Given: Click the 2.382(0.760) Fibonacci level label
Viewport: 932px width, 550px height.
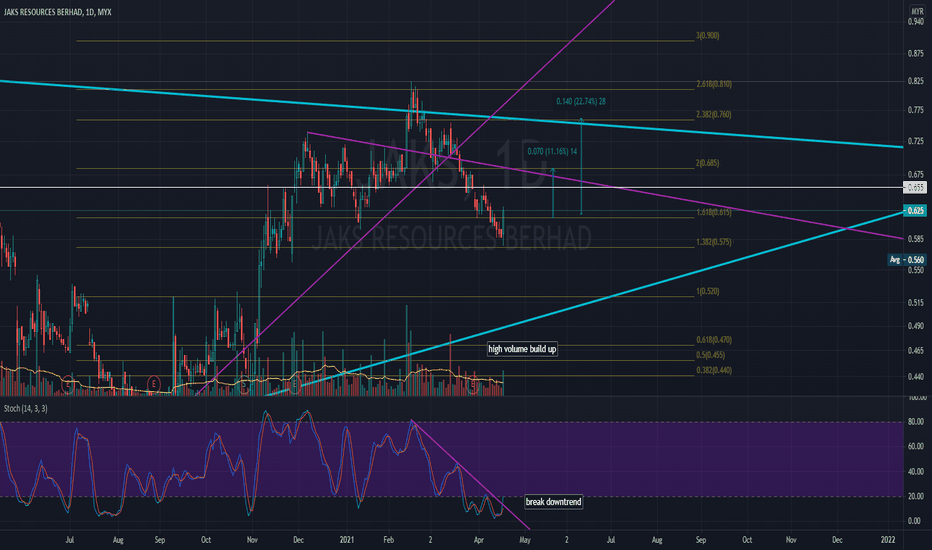Looking at the screenshot, I should click(x=714, y=114).
